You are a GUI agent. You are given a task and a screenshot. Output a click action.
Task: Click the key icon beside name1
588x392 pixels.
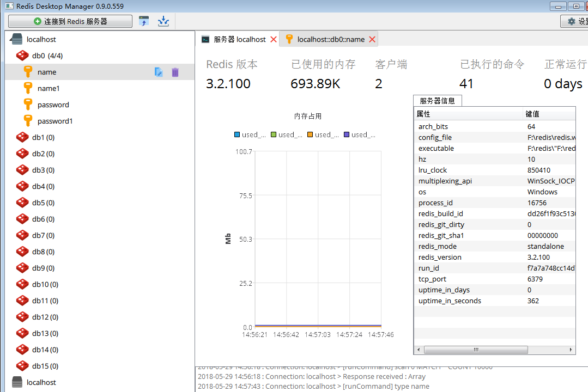pos(28,88)
